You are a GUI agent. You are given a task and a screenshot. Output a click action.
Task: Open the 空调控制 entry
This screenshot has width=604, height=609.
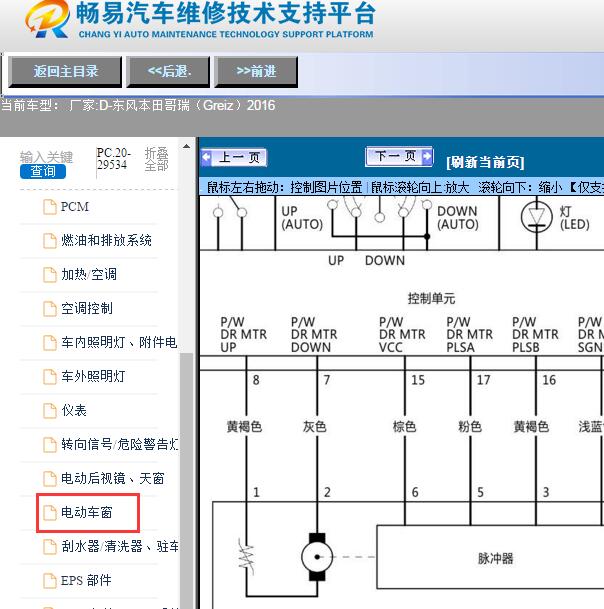89,308
